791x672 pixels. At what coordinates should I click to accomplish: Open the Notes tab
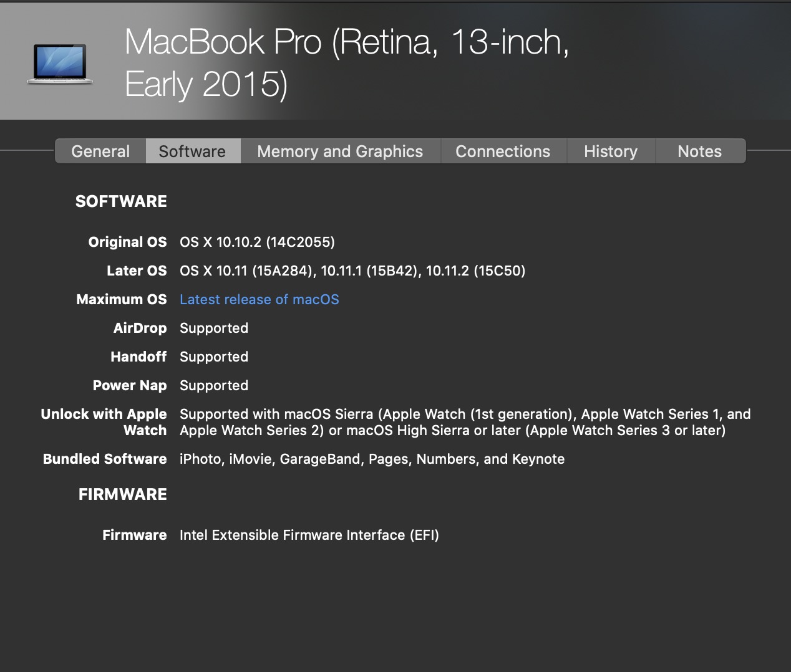[x=699, y=151]
